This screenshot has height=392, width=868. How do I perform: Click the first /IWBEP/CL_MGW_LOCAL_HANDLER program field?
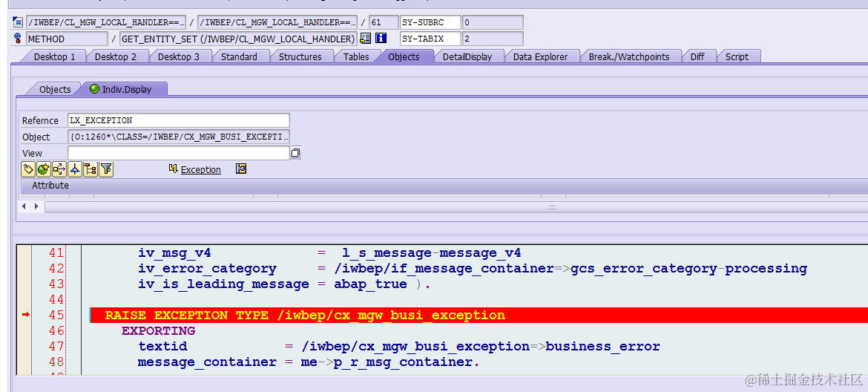106,23
